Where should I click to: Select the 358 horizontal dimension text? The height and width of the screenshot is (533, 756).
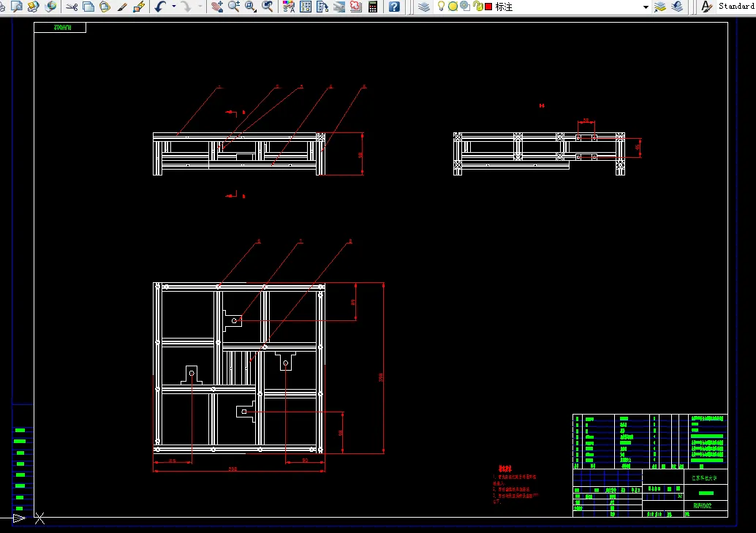pos(233,469)
